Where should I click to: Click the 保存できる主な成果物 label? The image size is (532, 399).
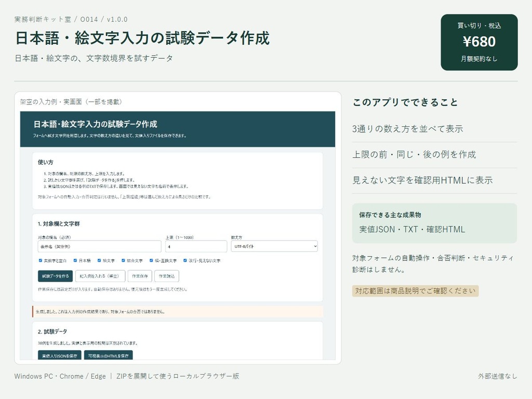[x=390, y=215]
